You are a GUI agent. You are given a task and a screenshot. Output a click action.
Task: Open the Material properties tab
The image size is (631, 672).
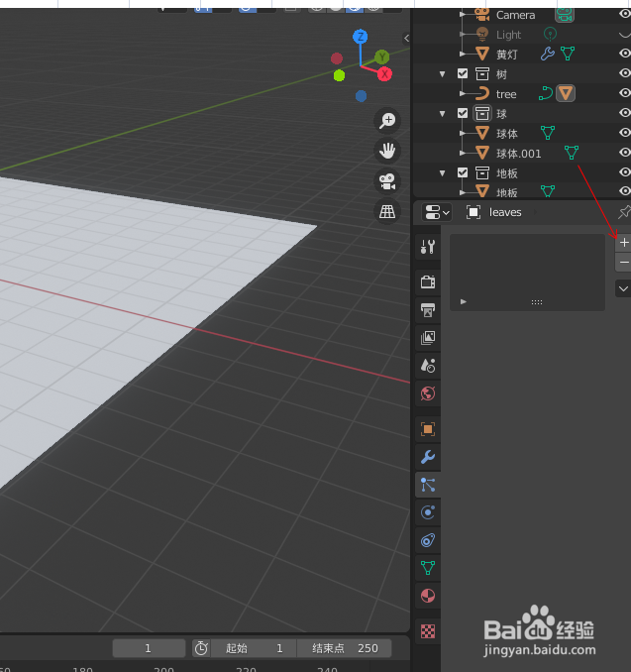(428, 596)
